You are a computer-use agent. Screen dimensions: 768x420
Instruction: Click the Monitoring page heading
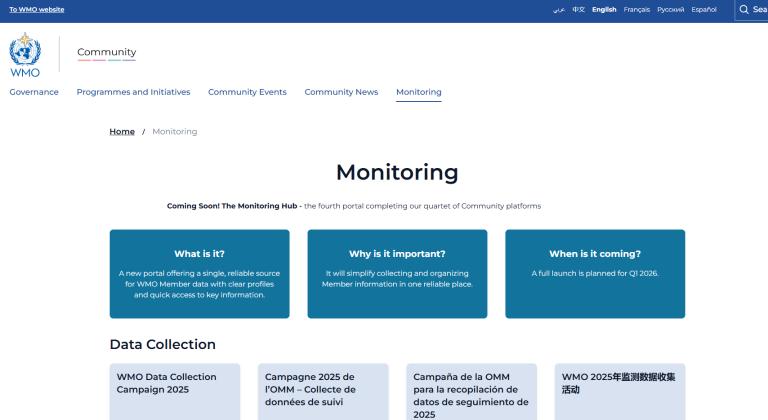[x=397, y=172]
